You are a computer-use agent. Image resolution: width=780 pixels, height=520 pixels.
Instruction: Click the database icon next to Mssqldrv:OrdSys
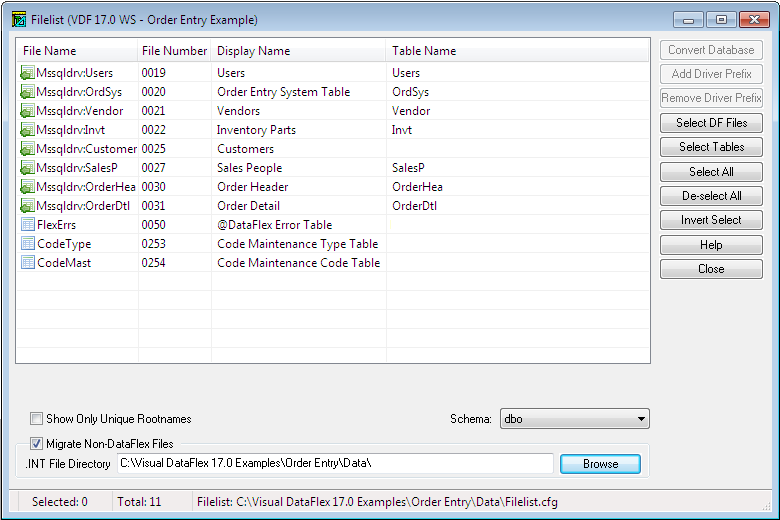(27, 92)
